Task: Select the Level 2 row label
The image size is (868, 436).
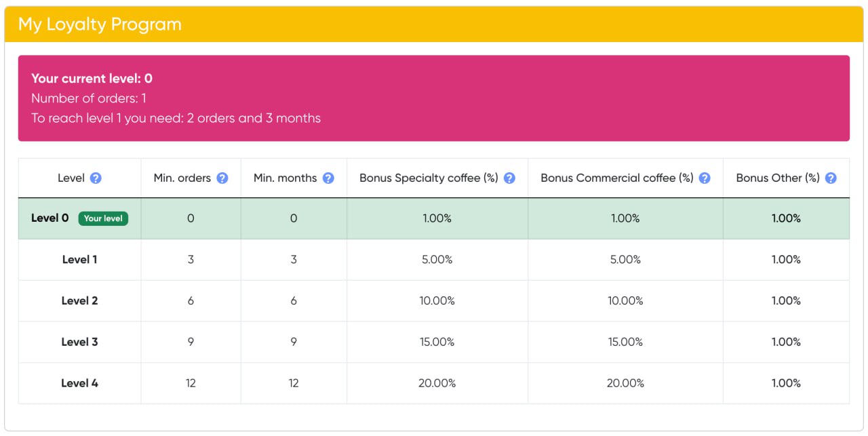Action: [79, 301]
